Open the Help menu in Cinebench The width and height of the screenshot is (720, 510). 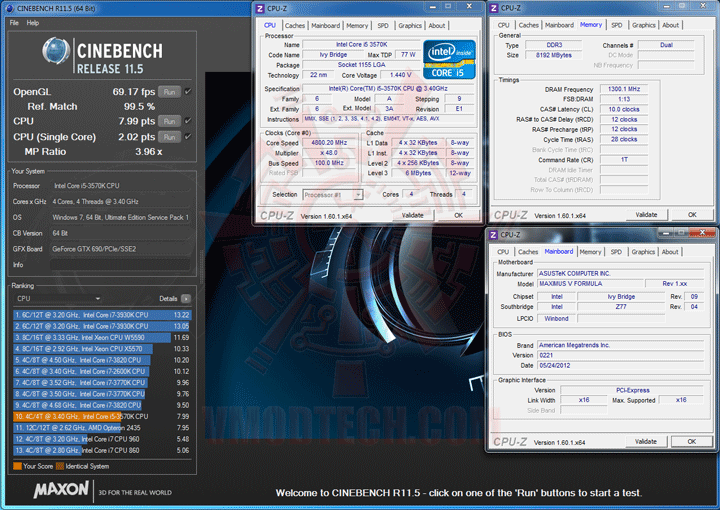coord(33,23)
